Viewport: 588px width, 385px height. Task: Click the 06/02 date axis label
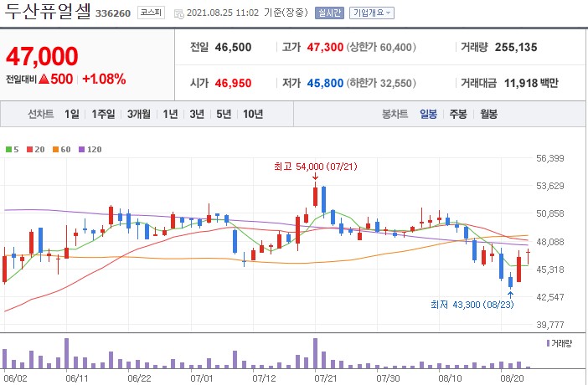point(15,377)
